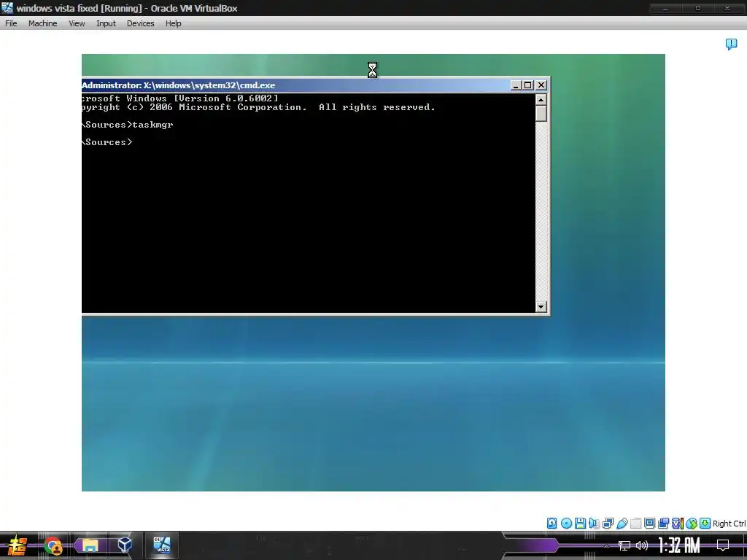The height and width of the screenshot is (560, 747).
Task: Click the audio status icon
Action: tap(594, 524)
